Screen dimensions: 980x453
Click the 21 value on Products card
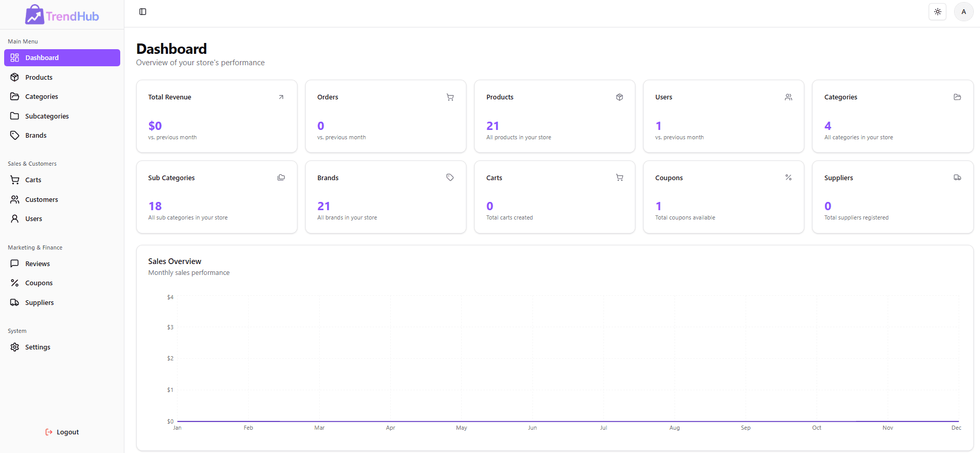click(x=492, y=126)
